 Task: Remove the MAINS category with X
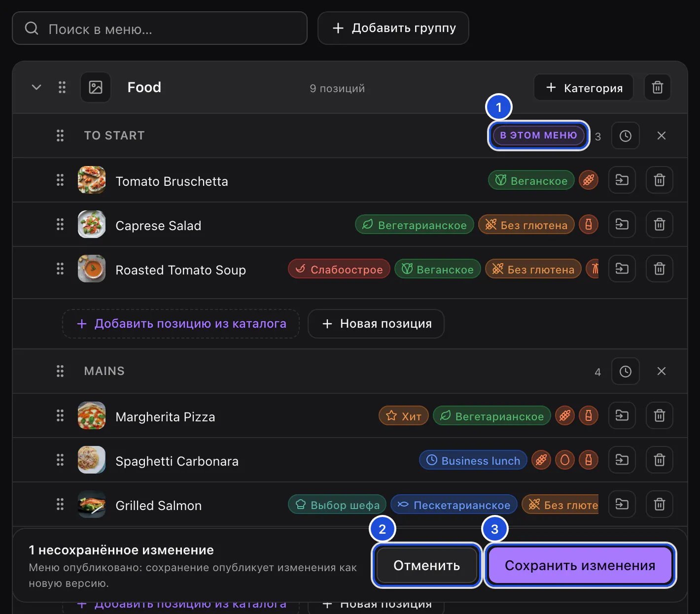(662, 372)
